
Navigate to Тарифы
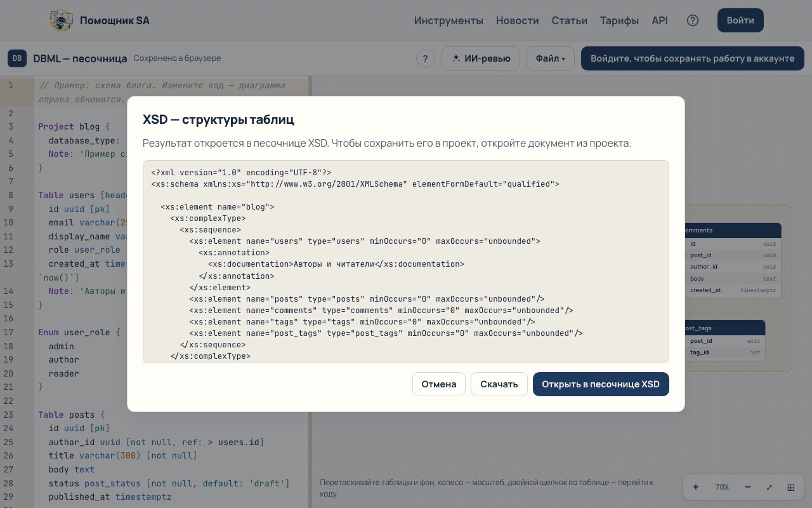point(620,20)
